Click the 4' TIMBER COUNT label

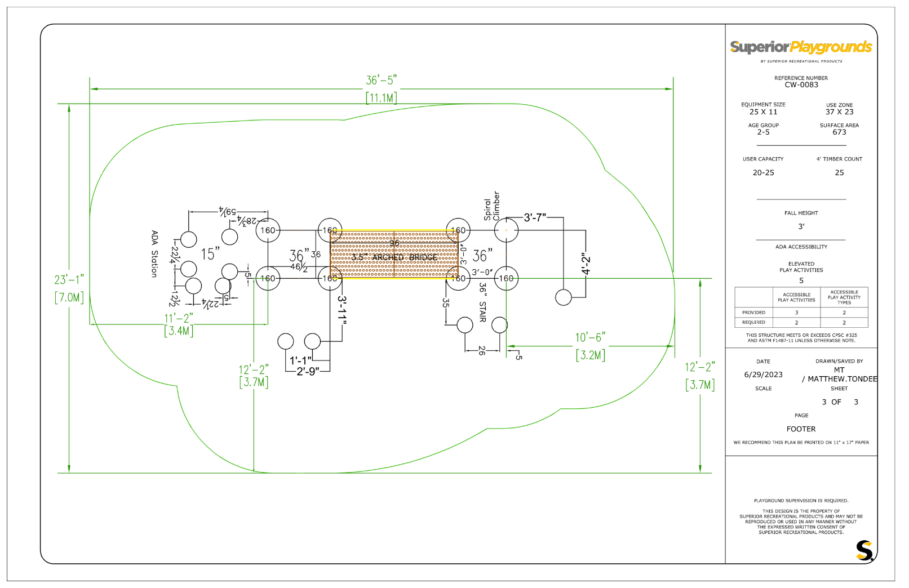pos(839,159)
